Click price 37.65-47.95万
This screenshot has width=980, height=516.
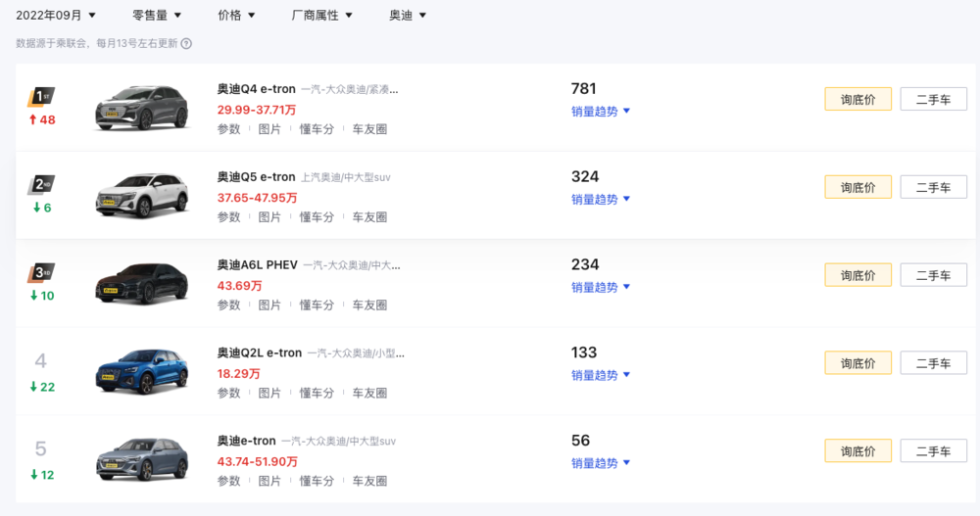pyautogui.click(x=257, y=198)
